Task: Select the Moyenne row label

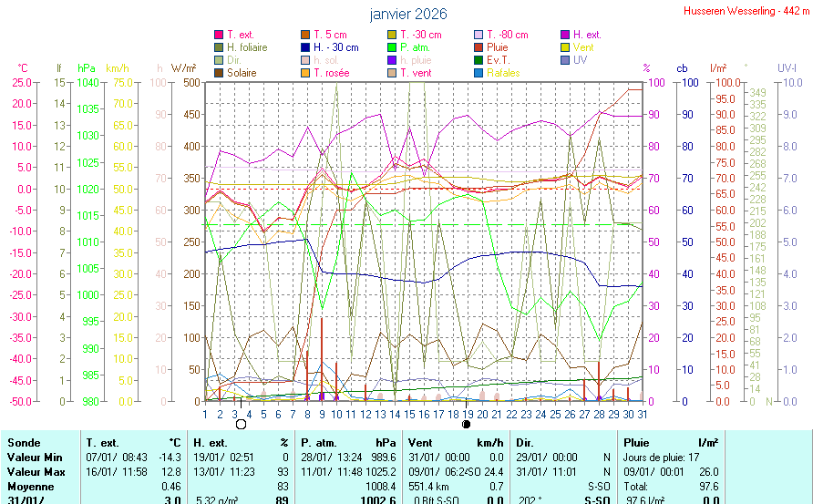Action: pyautogui.click(x=29, y=488)
